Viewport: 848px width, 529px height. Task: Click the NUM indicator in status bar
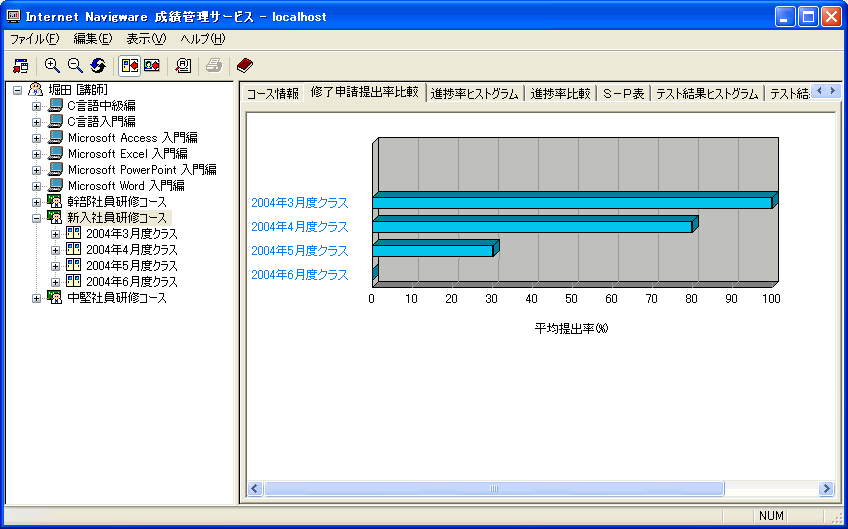[x=771, y=515]
